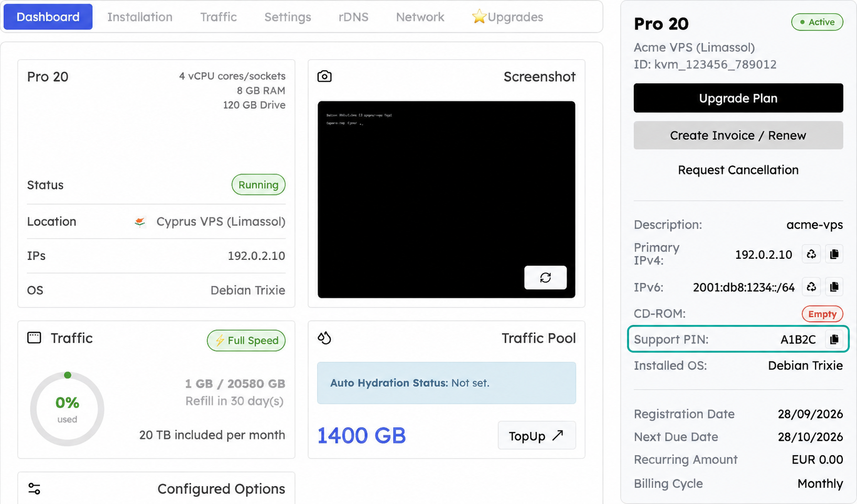Click Request Cancellation link
This screenshot has height=504, width=857.
738,170
